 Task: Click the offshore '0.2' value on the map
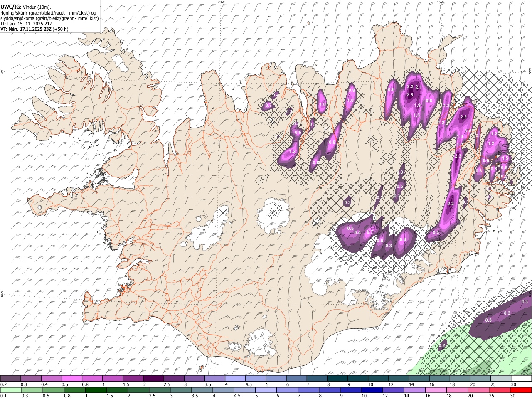[442, 345]
